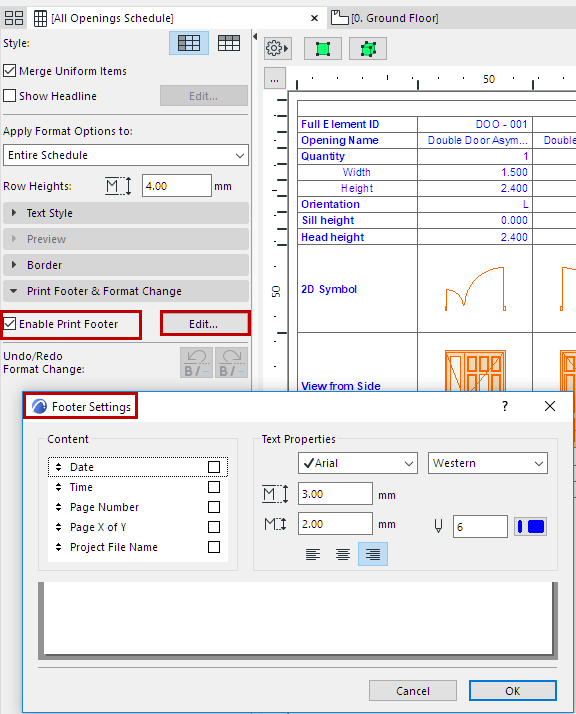Click the blue pen color swatch
576x714 pixels.
[x=530, y=526]
